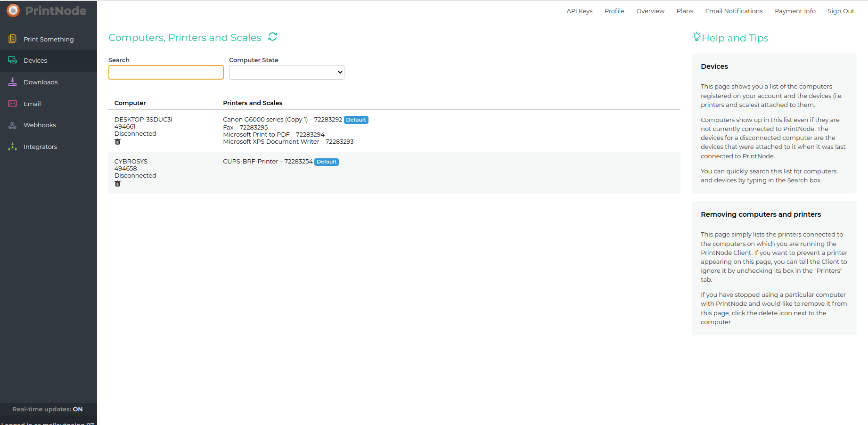Open Email Notifications settings
Image resolution: width=868 pixels, height=425 pixels.
coord(734,11)
